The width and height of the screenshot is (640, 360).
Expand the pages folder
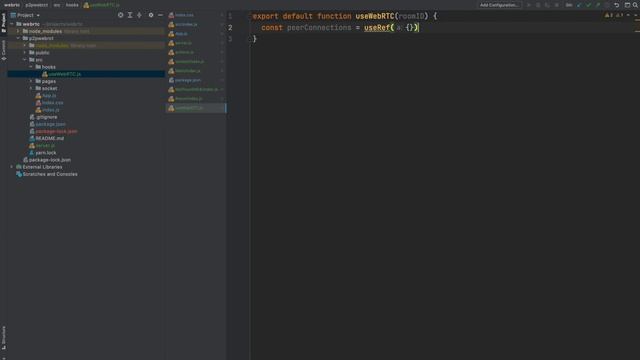[31, 81]
